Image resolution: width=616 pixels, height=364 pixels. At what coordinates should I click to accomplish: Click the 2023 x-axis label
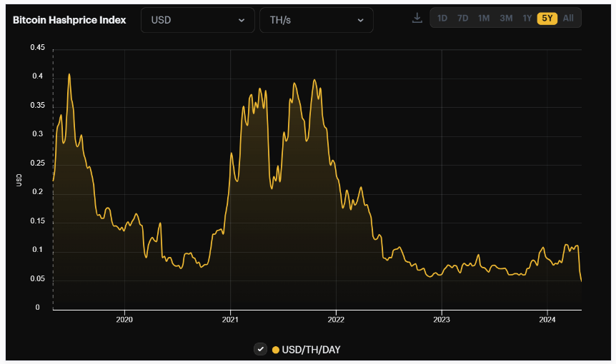pyautogui.click(x=442, y=320)
